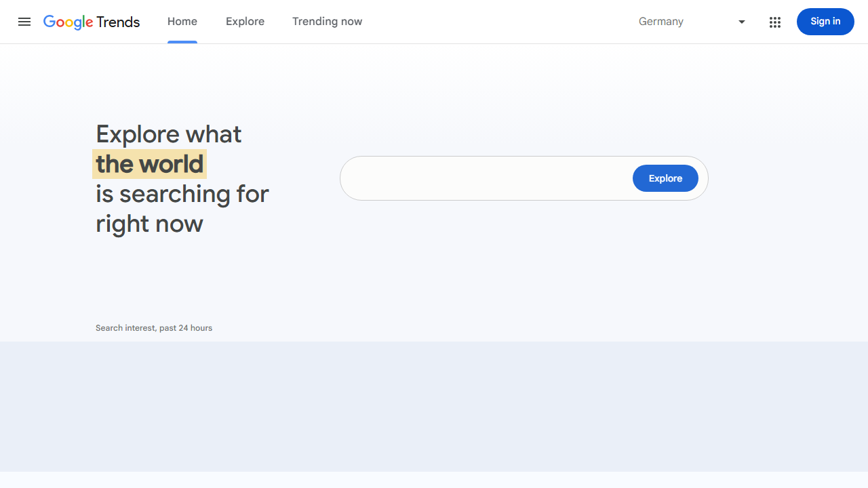Screen dimensions: 868x488
Task: Click the colorful Google wordmark
Action: 68,22
